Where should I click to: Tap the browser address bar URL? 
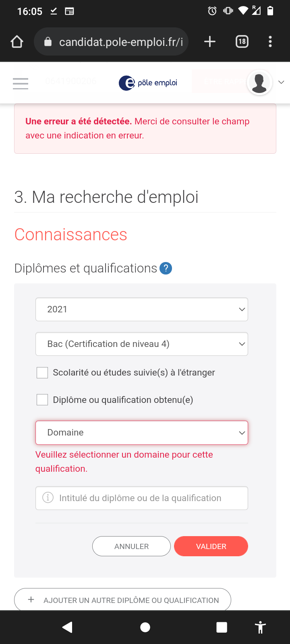(121, 42)
